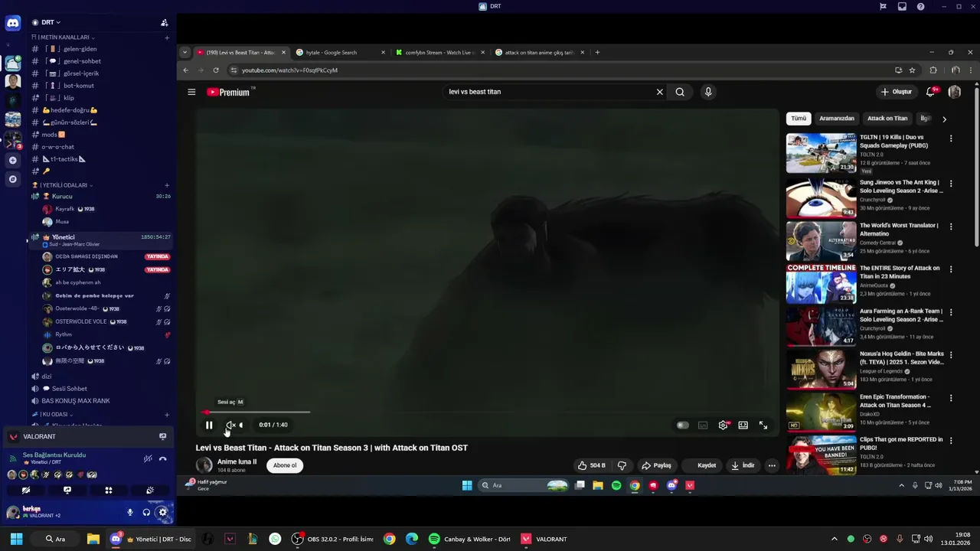Like the video showing 504 B

coord(591,465)
